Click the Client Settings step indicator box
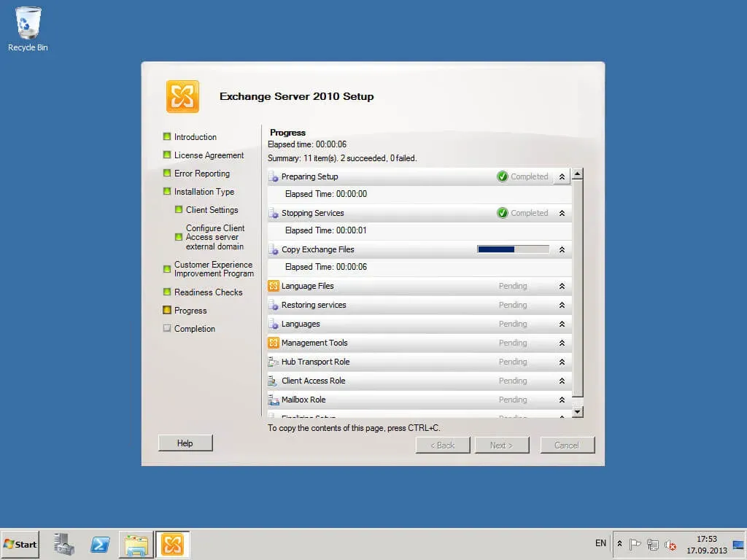 pyautogui.click(x=179, y=209)
